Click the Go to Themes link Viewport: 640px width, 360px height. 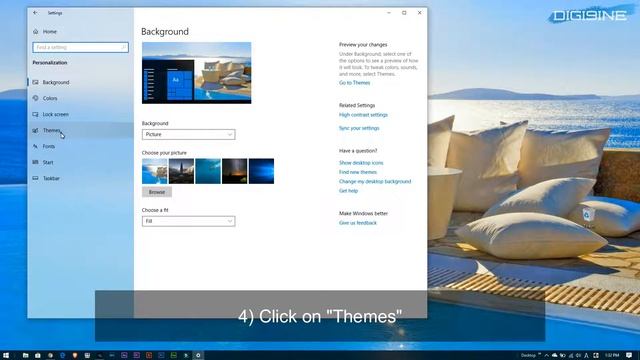pyautogui.click(x=354, y=83)
